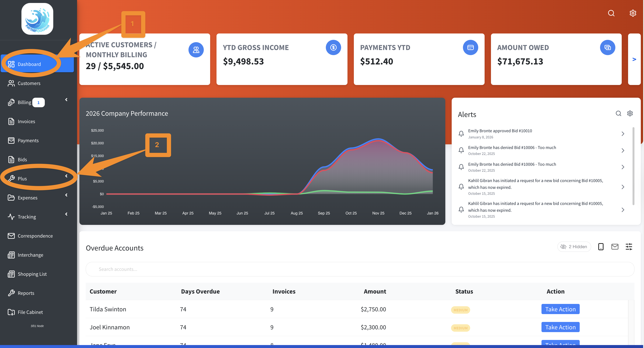
Task: Click Take Action for Tilda Swinton
Action: point(560,309)
